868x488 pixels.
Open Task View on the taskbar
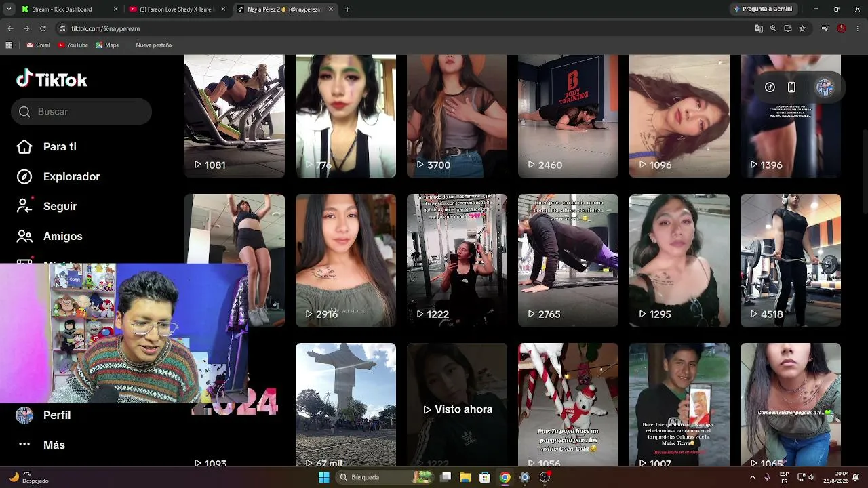446,477
